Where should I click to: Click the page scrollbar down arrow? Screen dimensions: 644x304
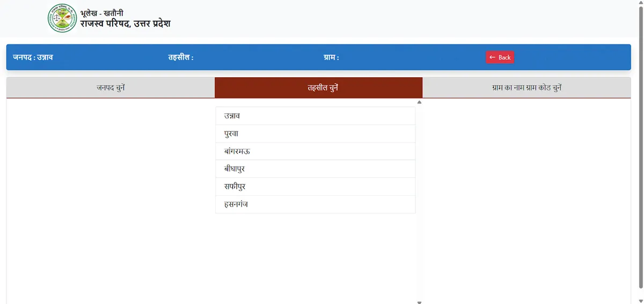(640, 301)
